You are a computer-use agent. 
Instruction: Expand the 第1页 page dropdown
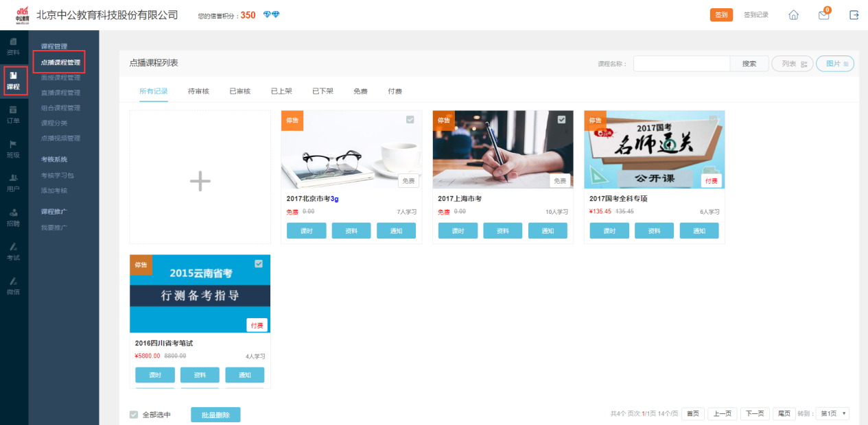pos(834,413)
